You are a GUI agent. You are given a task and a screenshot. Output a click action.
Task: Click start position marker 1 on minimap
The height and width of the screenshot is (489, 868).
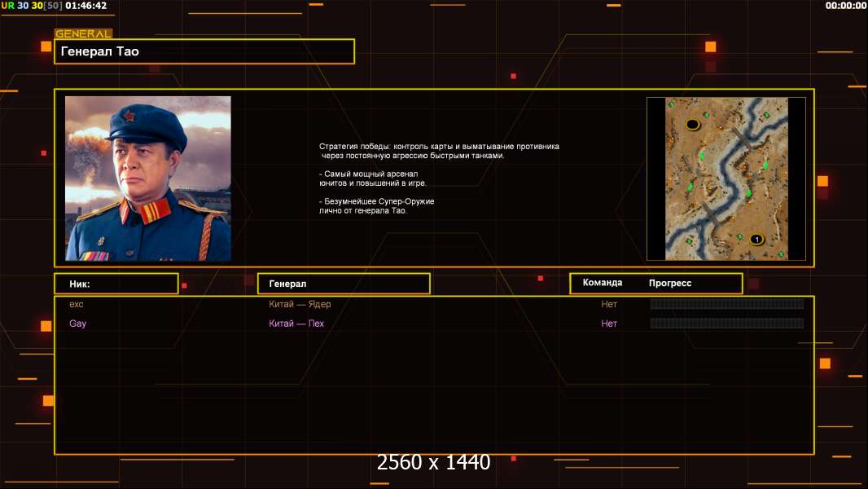coord(756,240)
